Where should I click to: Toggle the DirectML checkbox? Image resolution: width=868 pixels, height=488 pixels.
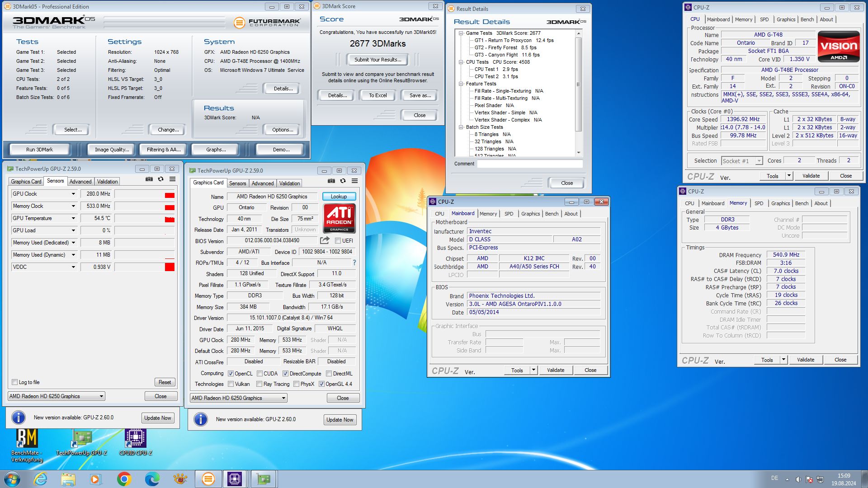(x=329, y=374)
